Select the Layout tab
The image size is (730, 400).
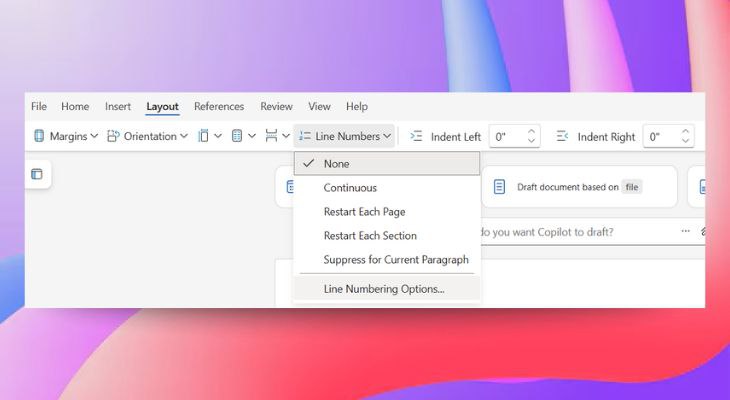click(x=162, y=107)
